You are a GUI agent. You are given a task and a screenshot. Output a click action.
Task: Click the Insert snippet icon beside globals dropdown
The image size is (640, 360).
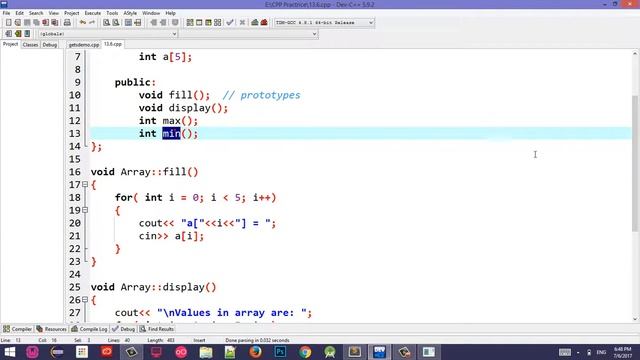click(x=8, y=33)
